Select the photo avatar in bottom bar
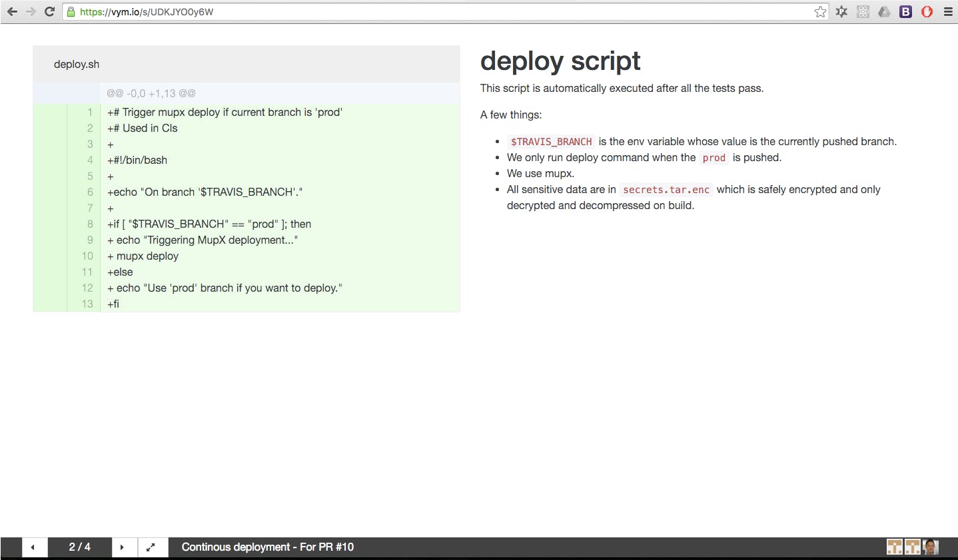The width and height of the screenshot is (958, 560). coord(931,547)
